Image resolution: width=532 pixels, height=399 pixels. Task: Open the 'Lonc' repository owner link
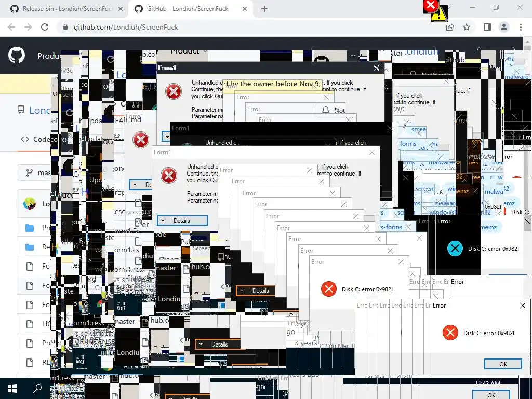tap(40, 110)
